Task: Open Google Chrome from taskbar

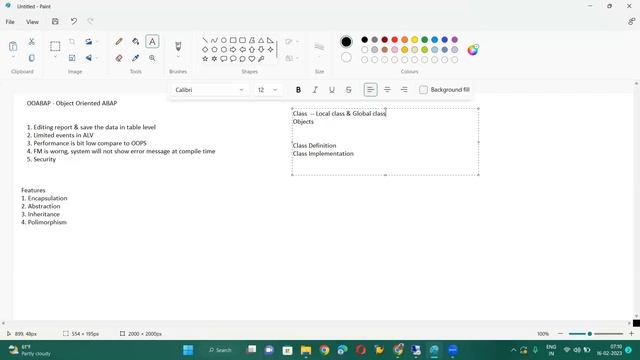Action: coord(324,350)
